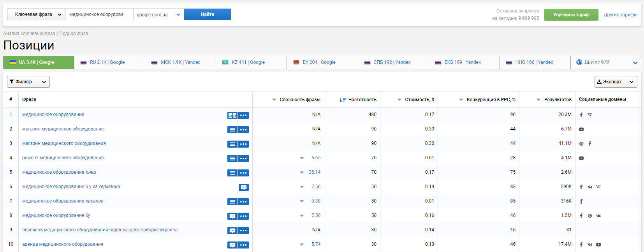Open the Ключевая фраза search type dropdown

coord(36,14)
